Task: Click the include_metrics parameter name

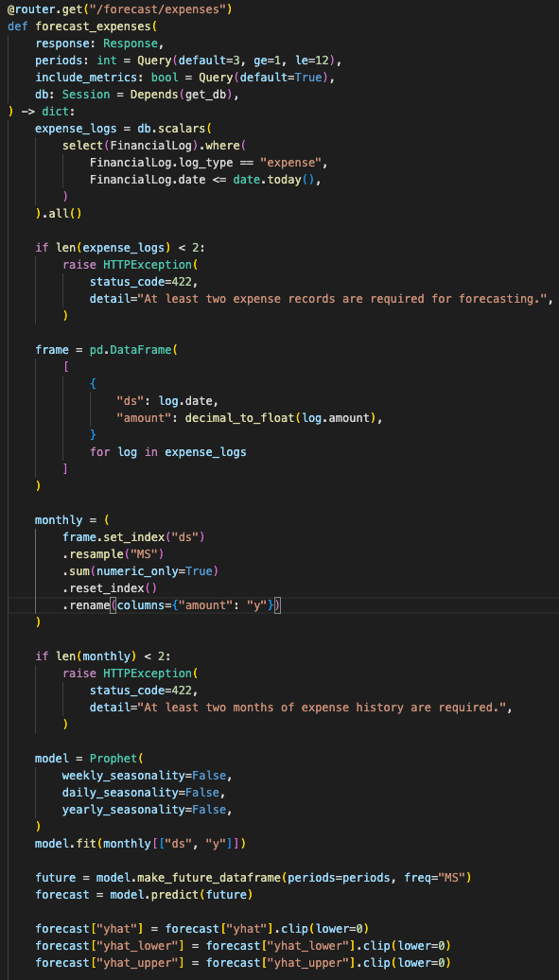Action: [x=84, y=78]
